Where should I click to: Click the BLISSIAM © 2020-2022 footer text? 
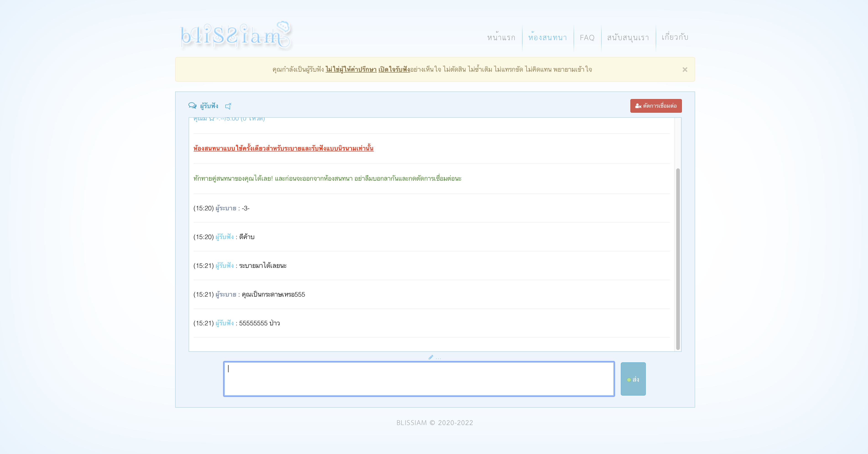(435, 423)
